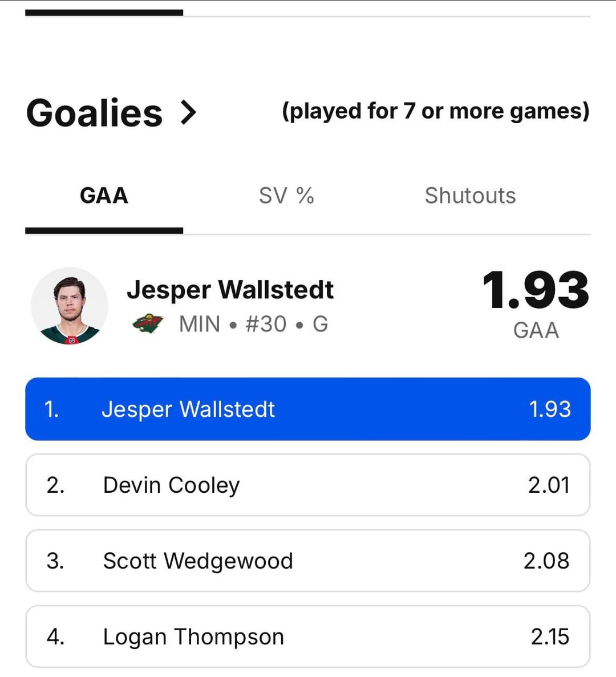
Task: Click the Minnesota Wild team logo
Action: (x=148, y=324)
